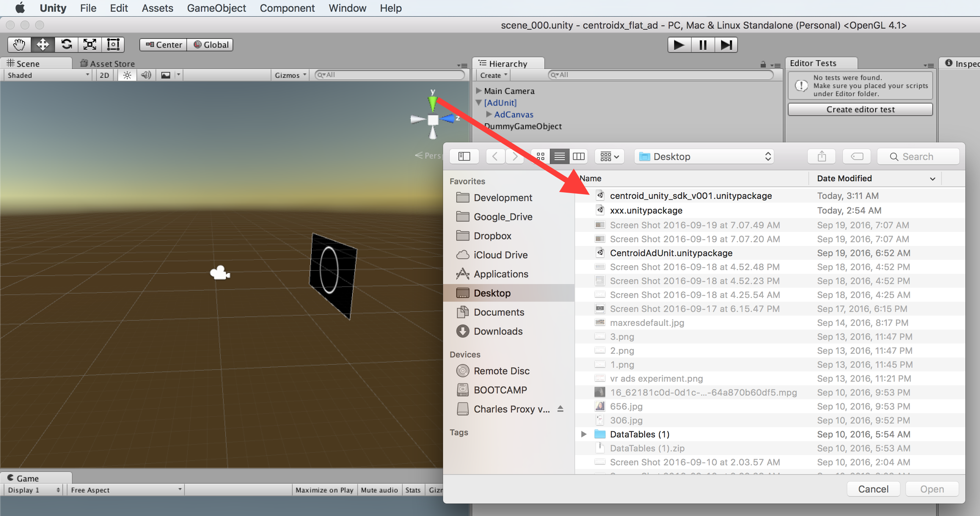Open the Assets menu

coord(157,8)
